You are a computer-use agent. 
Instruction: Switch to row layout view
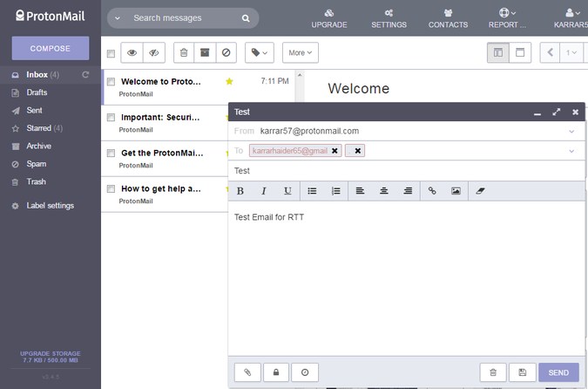(x=520, y=53)
